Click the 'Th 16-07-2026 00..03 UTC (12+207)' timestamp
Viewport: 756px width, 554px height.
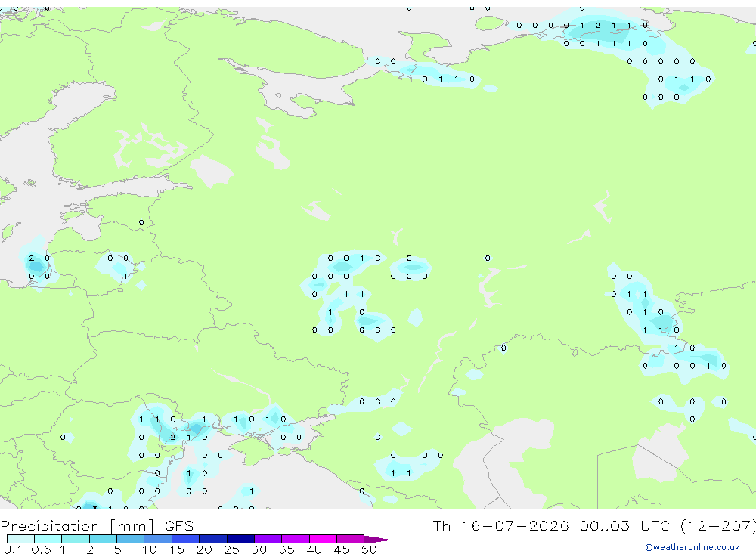[x=594, y=525]
